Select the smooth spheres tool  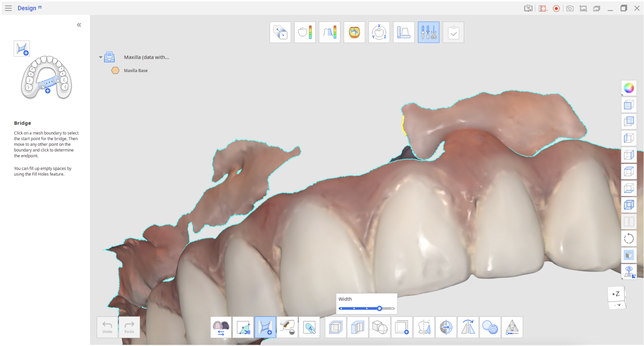(x=490, y=327)
